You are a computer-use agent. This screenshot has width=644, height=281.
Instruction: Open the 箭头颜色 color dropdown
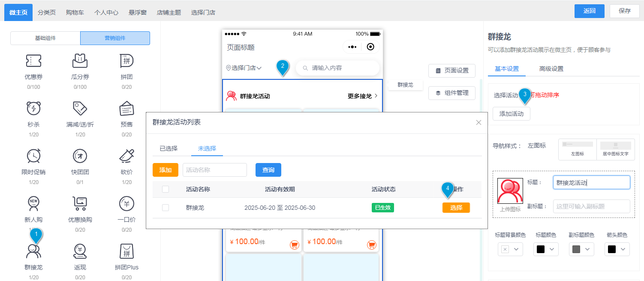(617, 249)
